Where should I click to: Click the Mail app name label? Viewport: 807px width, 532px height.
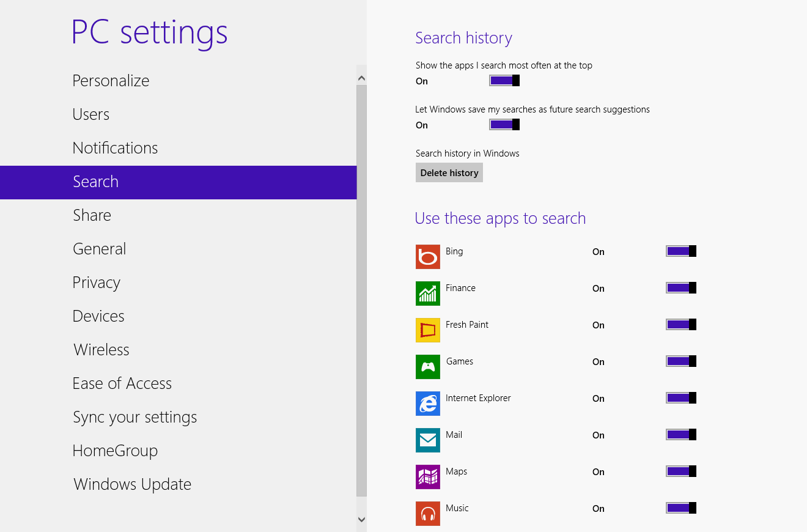coord(454,435)
